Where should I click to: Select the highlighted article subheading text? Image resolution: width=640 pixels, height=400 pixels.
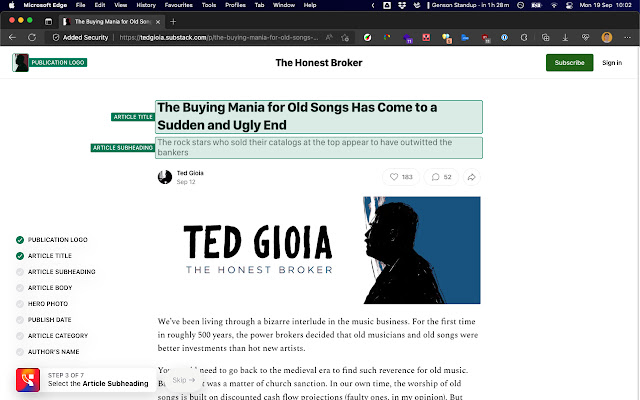point(319,148)
